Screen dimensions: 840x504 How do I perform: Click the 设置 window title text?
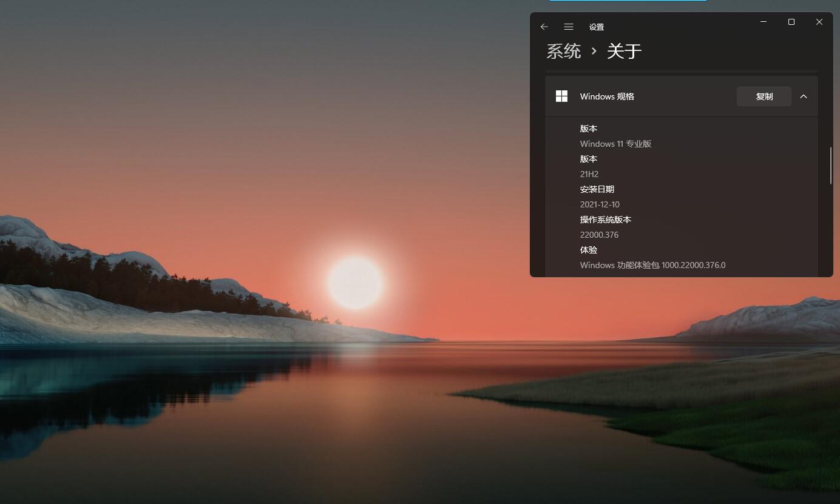pyautogui.click(x=597, y=27)
